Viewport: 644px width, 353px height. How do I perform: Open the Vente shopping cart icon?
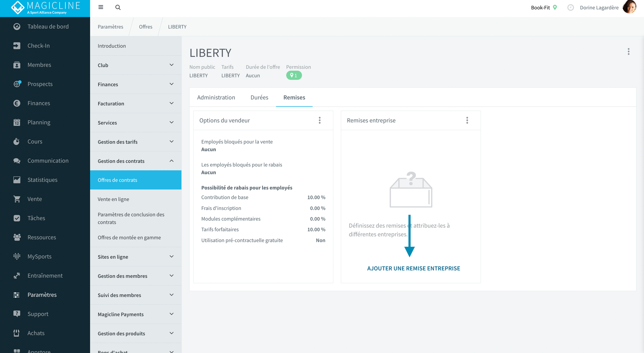pos(17,199)
